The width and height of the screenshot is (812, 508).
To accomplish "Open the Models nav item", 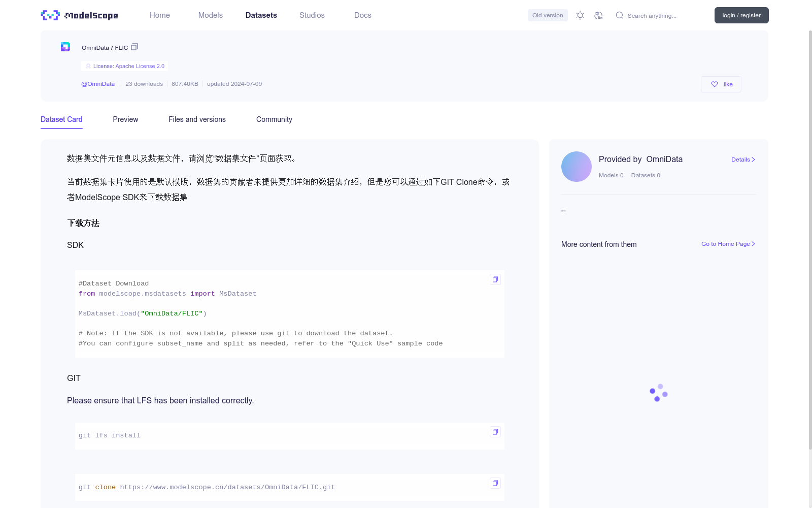I will (211, 15).
